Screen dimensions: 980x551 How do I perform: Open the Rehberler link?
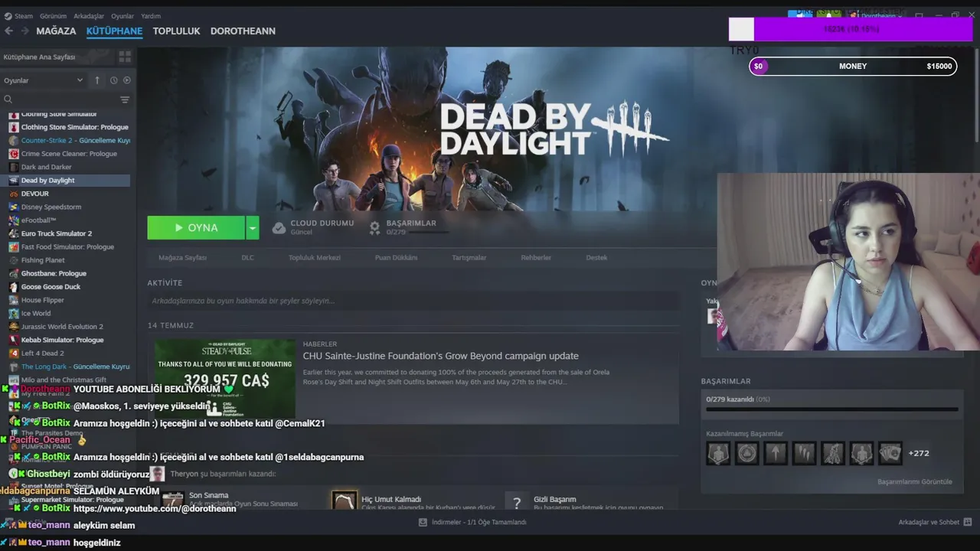536,258
